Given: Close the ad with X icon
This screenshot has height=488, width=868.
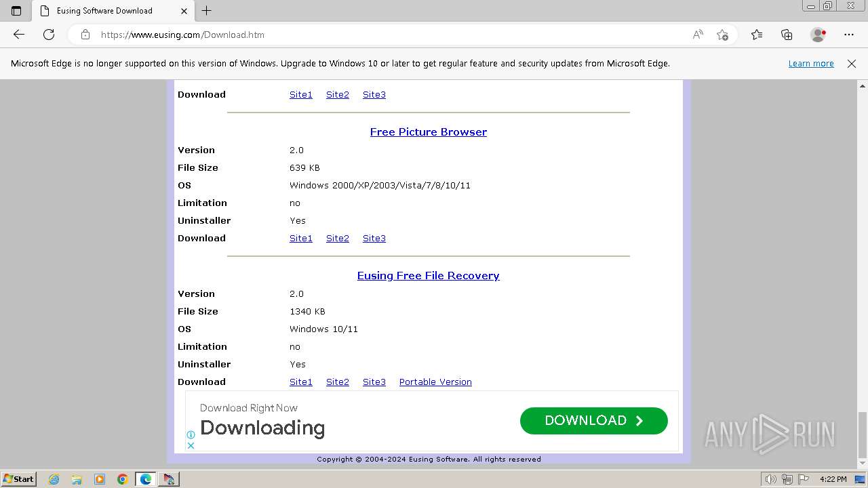Looking at the screenshot, I should (x=191, y=445).
